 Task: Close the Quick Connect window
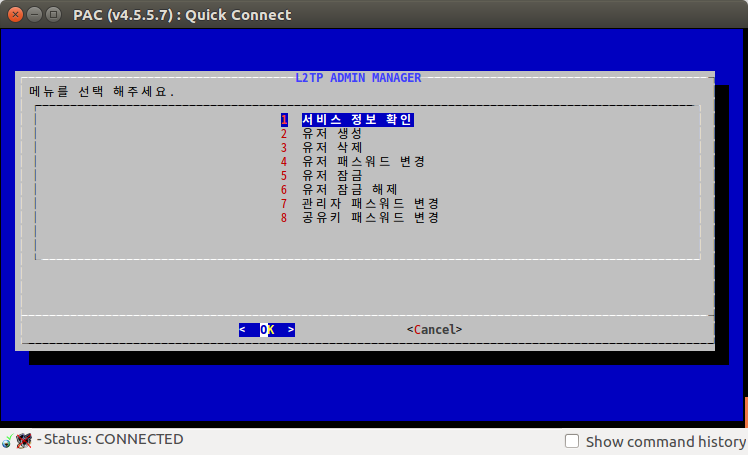tap(15, 15)
